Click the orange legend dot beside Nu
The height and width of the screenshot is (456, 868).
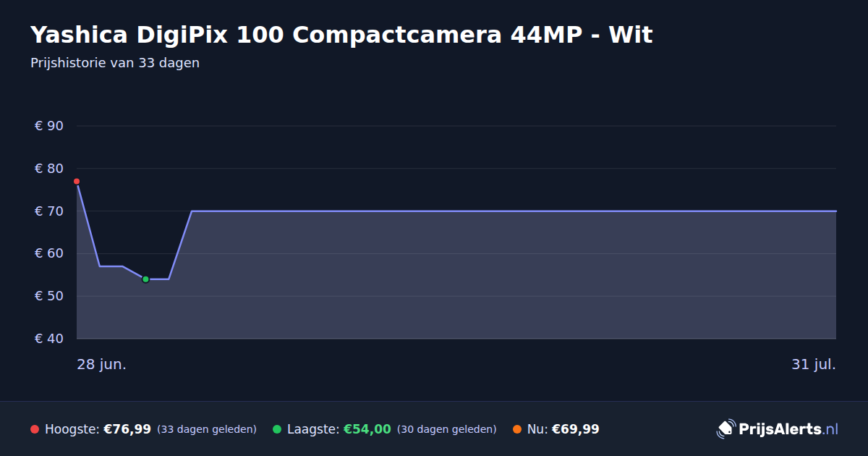(517, 429)
